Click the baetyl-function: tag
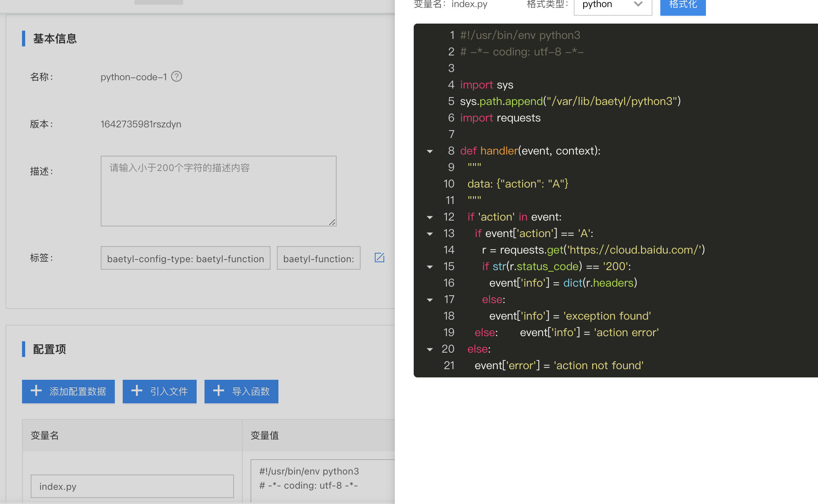 (x=319, y=258)
